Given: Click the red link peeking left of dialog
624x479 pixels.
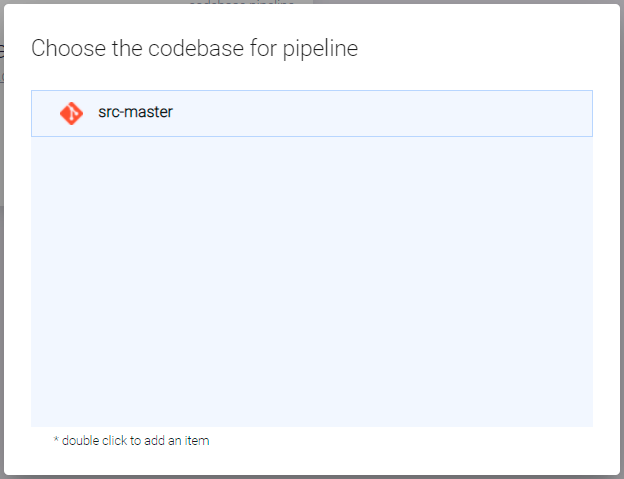Looking at the screenshot, I should click(2, 76).
